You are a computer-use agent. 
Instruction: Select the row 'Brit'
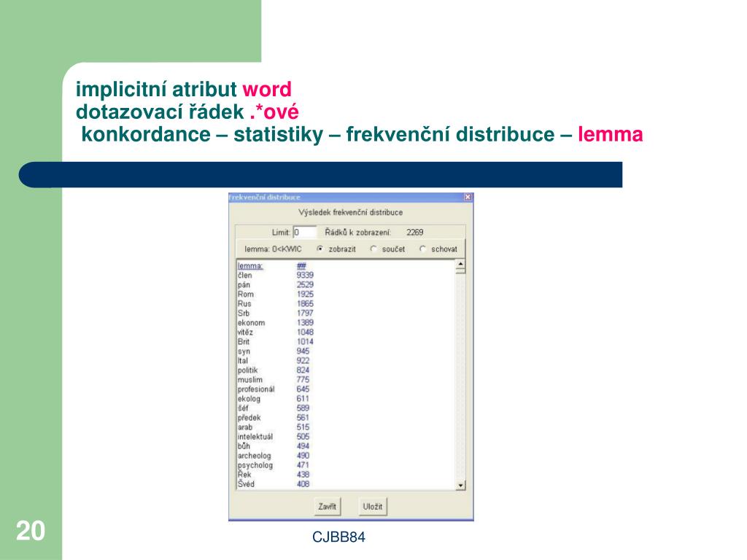pyautogui.click(x=275, y=341)
